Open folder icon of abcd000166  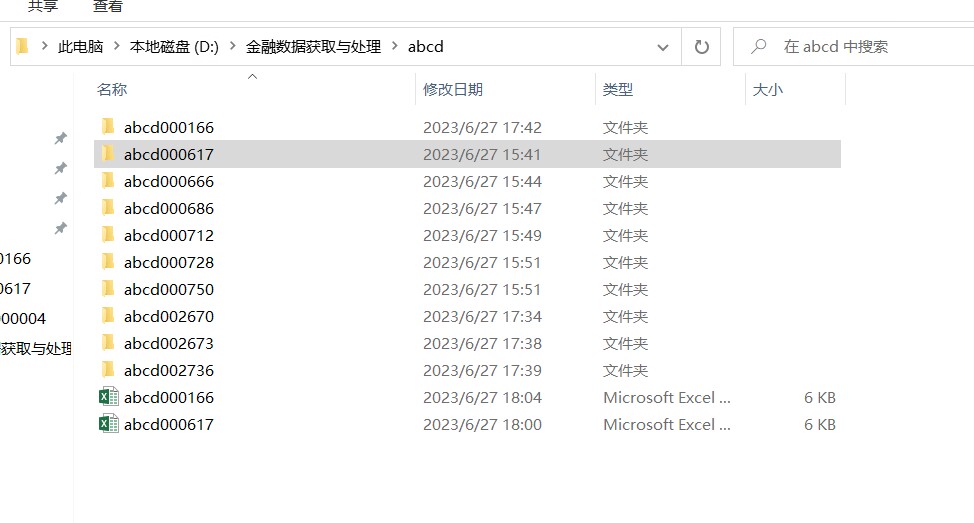click(108, 127)
